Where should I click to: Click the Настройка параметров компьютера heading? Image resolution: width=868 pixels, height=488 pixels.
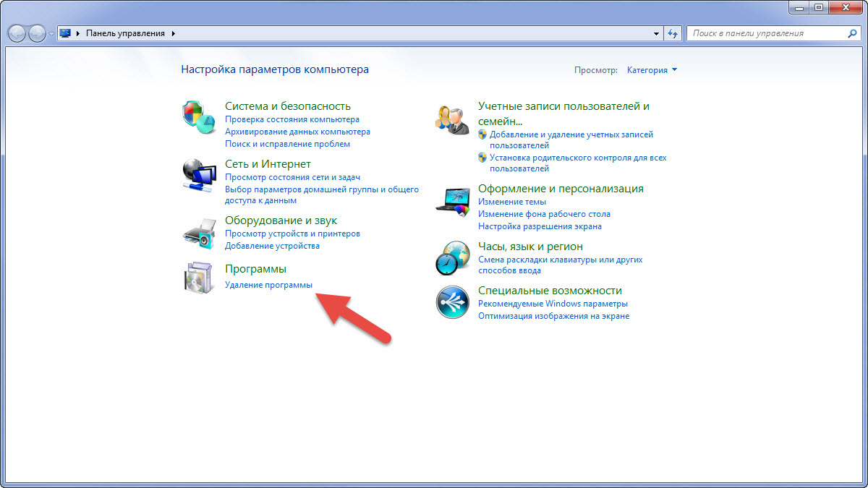(275, 69)
